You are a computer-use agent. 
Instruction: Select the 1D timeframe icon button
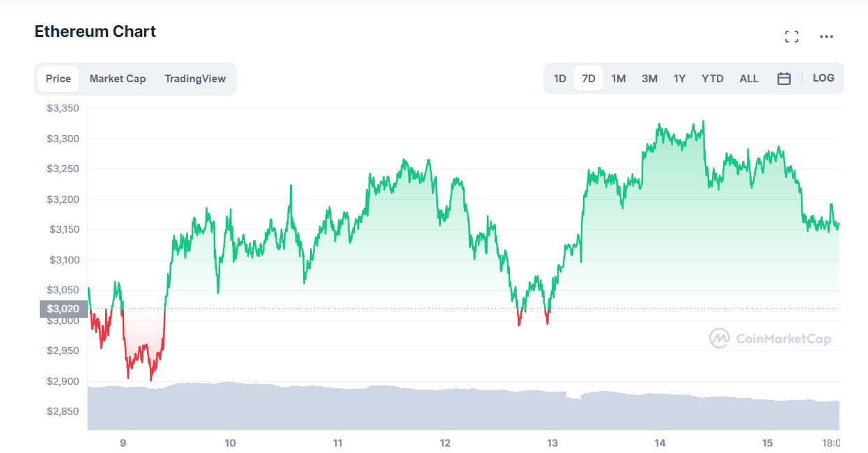[x=559, y=78]
